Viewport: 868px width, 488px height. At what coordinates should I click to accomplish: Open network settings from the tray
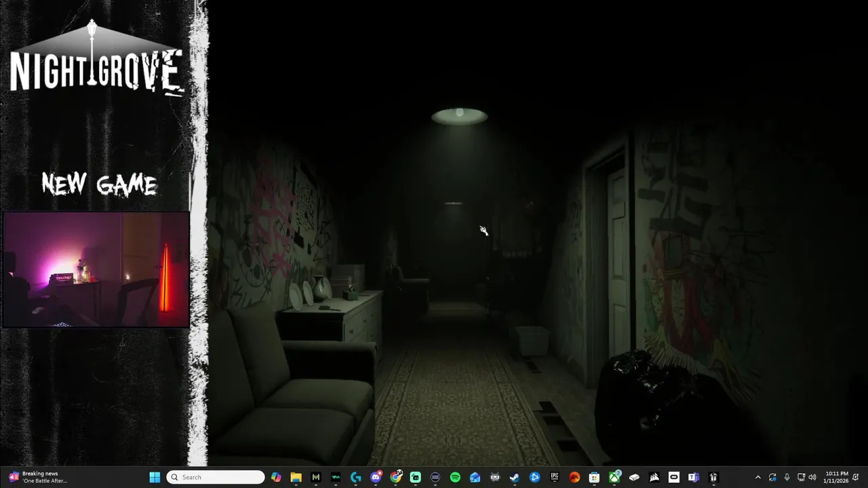pos(801,477)
